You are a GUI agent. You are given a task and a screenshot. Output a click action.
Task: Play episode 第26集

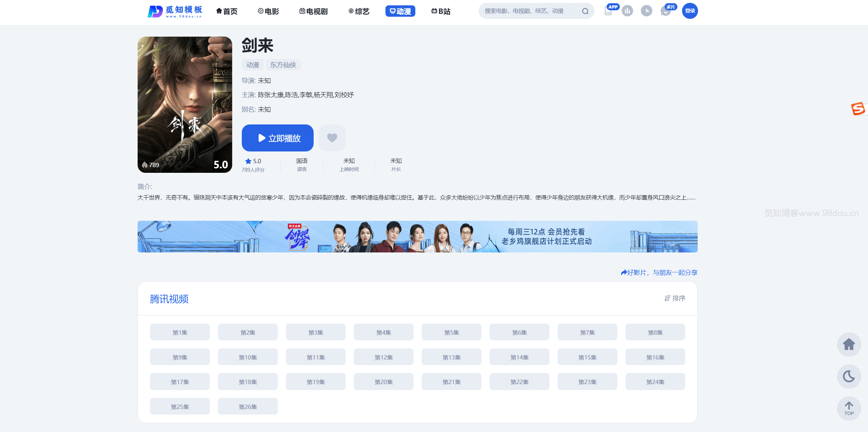pos(248,406)
